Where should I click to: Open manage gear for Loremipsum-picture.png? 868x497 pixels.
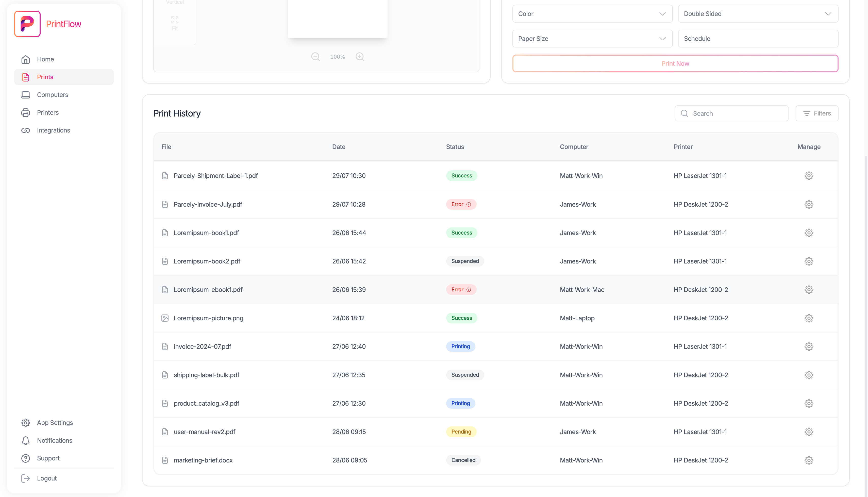(809, 318)
